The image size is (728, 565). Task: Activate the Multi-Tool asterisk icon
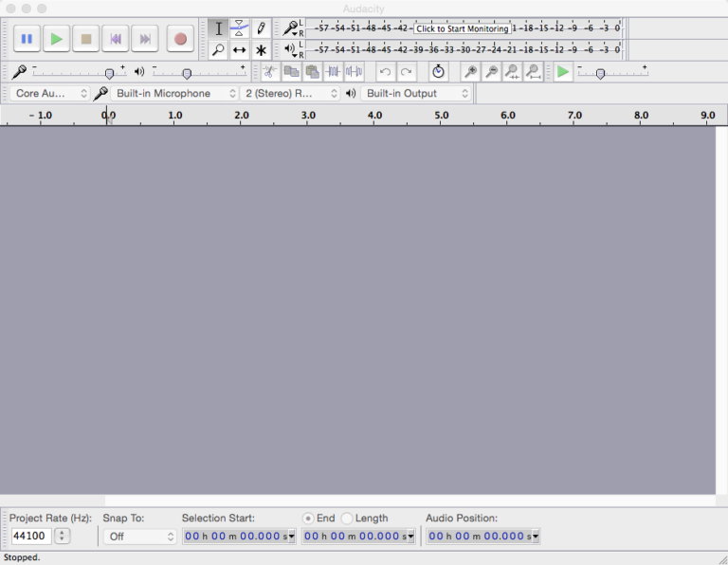point(261,50)
